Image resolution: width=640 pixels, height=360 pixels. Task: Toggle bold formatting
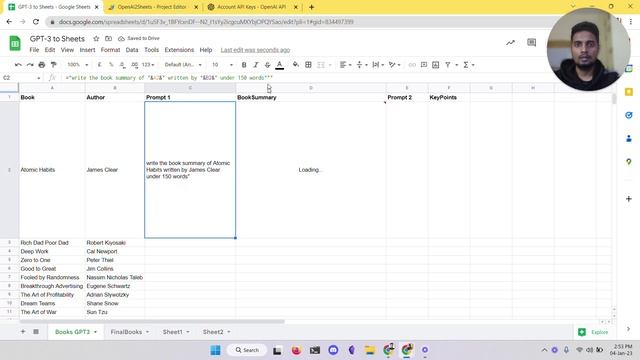click(x=244, y=64)
